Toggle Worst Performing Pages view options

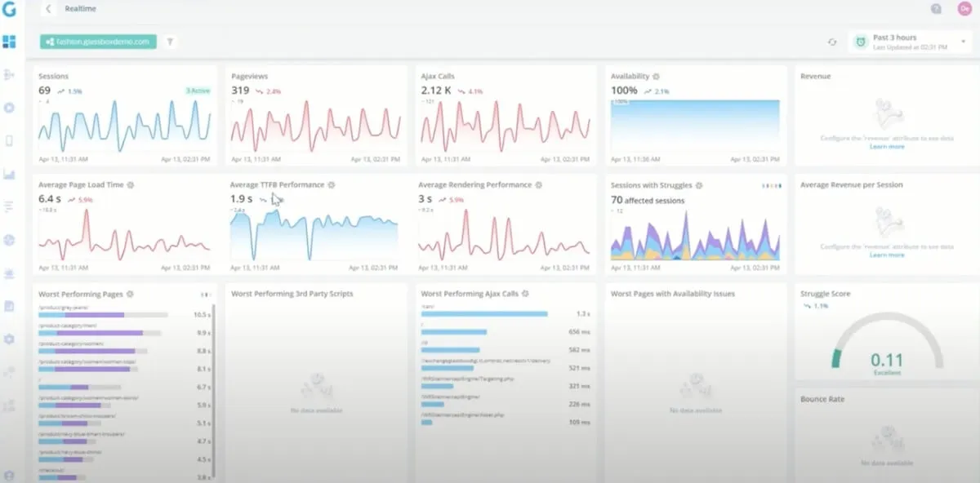point(206,295)
